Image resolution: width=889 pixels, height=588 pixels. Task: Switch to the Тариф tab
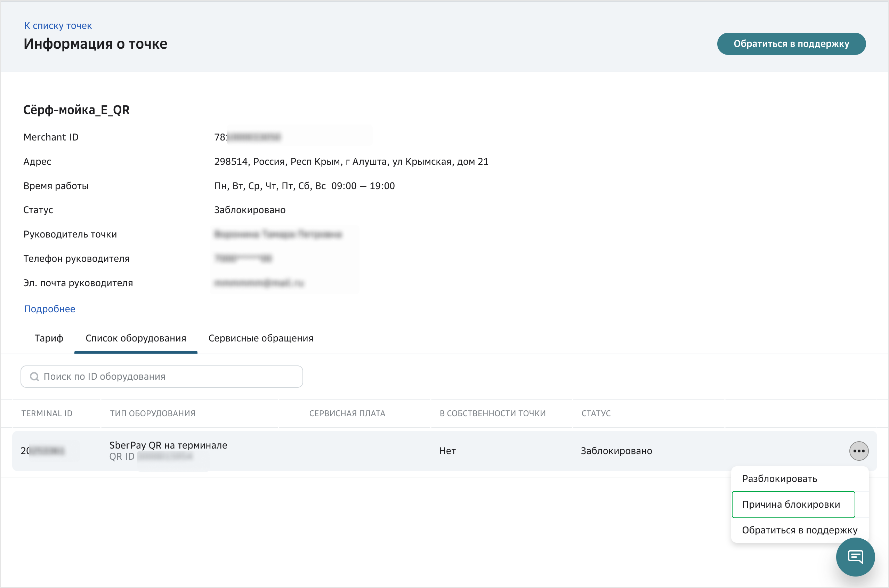tap(49, 338)
